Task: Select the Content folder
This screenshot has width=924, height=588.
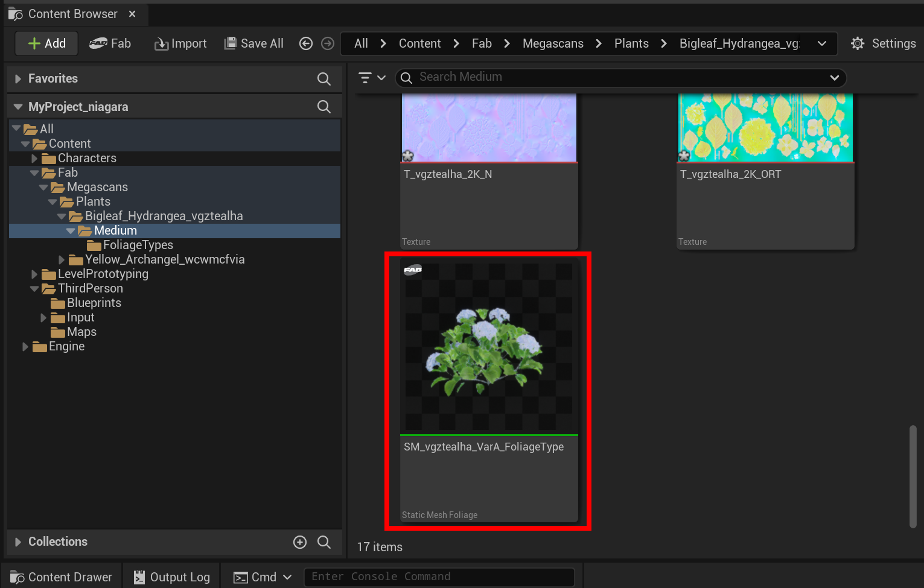Action: (x=69, y=144)
